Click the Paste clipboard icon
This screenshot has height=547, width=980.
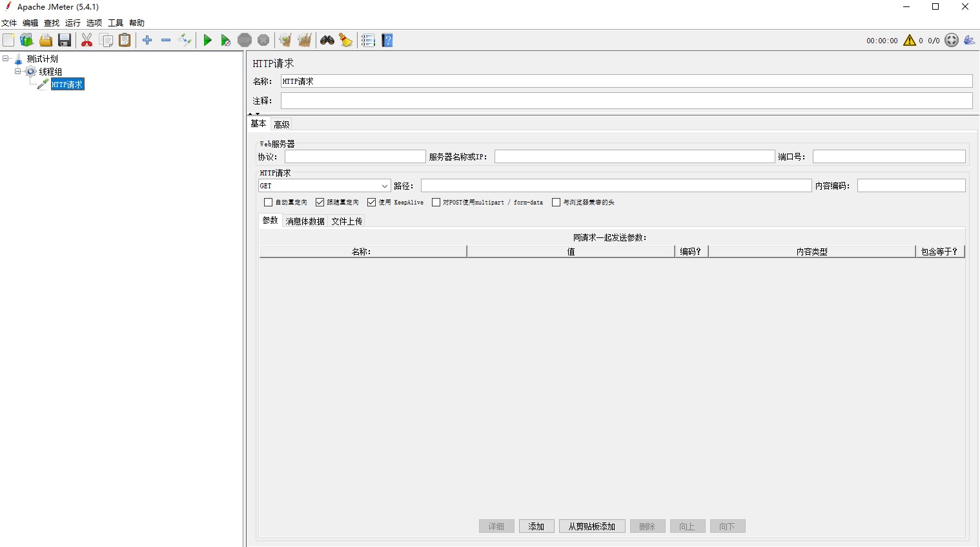(125, 40)
